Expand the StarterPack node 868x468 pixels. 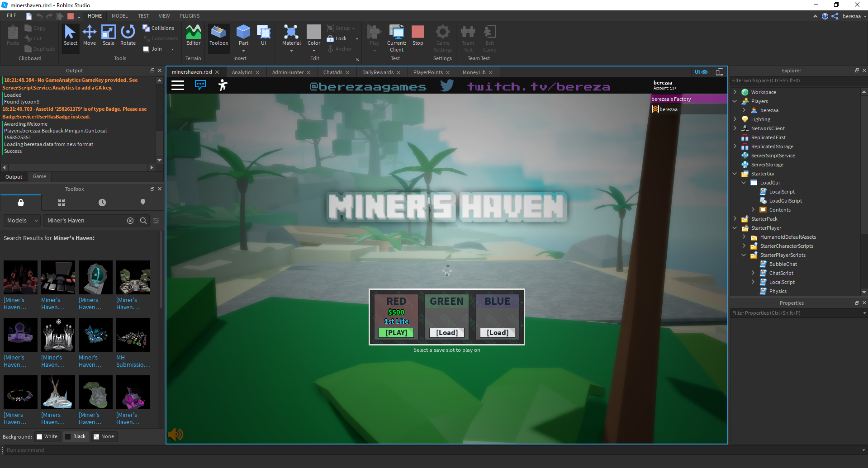735,219
